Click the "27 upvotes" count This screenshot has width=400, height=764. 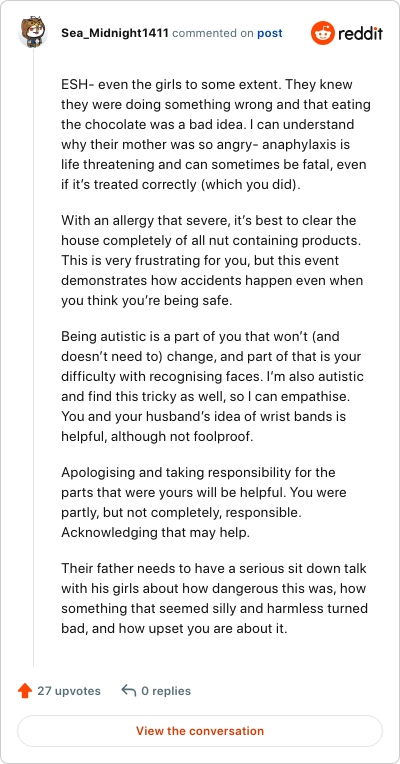click(x=69, y=691)
